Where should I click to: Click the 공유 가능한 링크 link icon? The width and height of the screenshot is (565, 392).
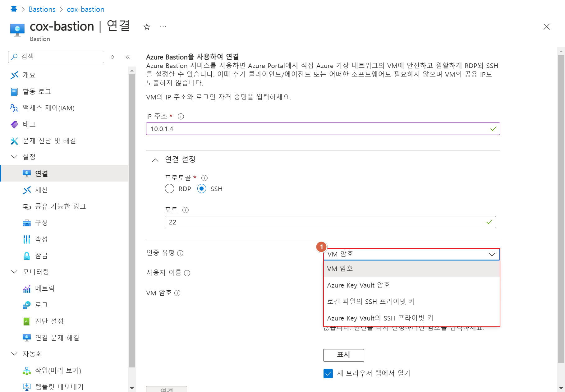coord(27,206)
